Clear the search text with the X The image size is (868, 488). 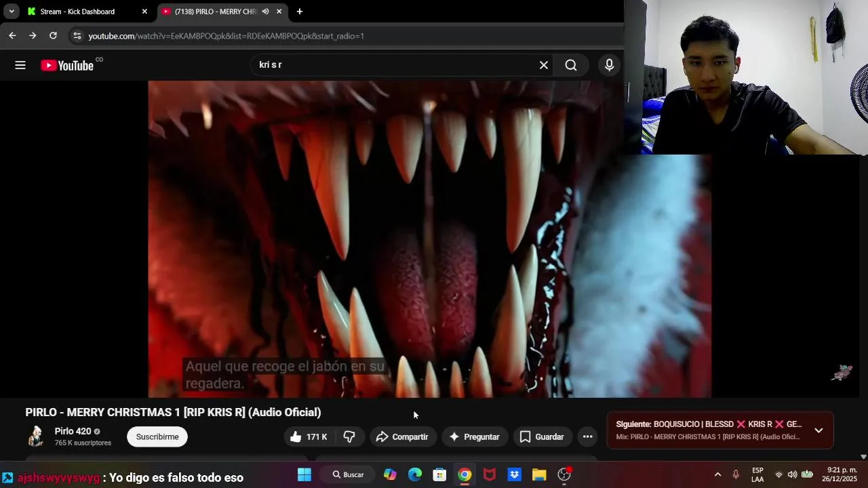coord(544,65)
